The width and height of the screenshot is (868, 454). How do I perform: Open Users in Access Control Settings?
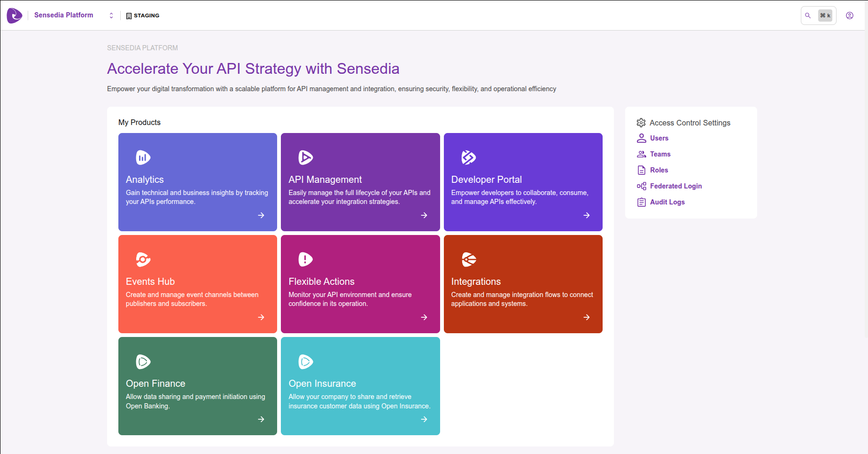coord(659,138)
